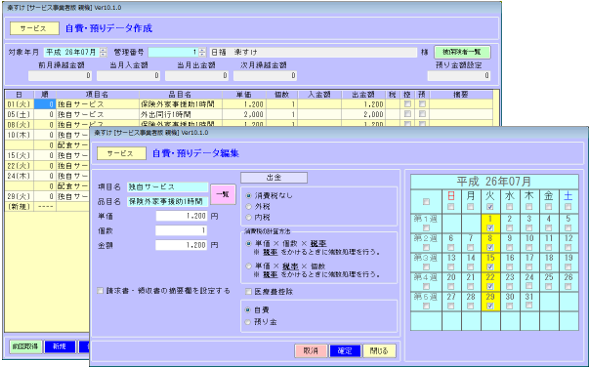
Task: Click the 閉じる close button
Action: click(x=379, y=351)
